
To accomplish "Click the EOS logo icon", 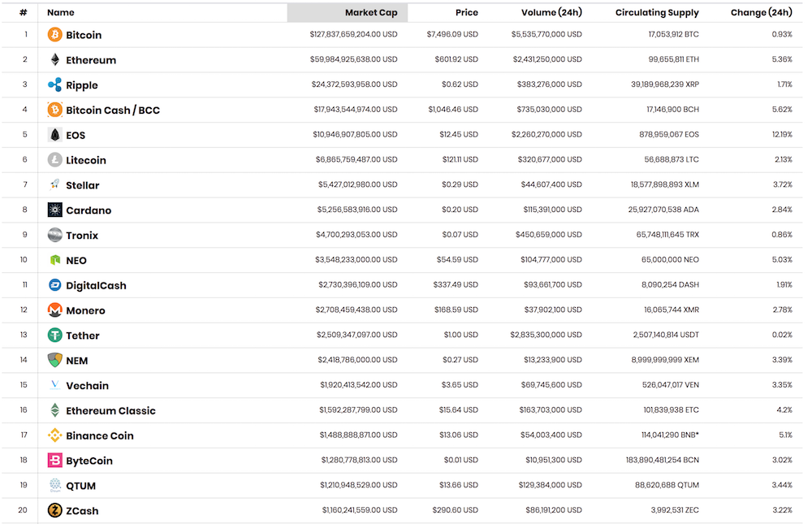I will pyautogui.click(x=55, y=135).
